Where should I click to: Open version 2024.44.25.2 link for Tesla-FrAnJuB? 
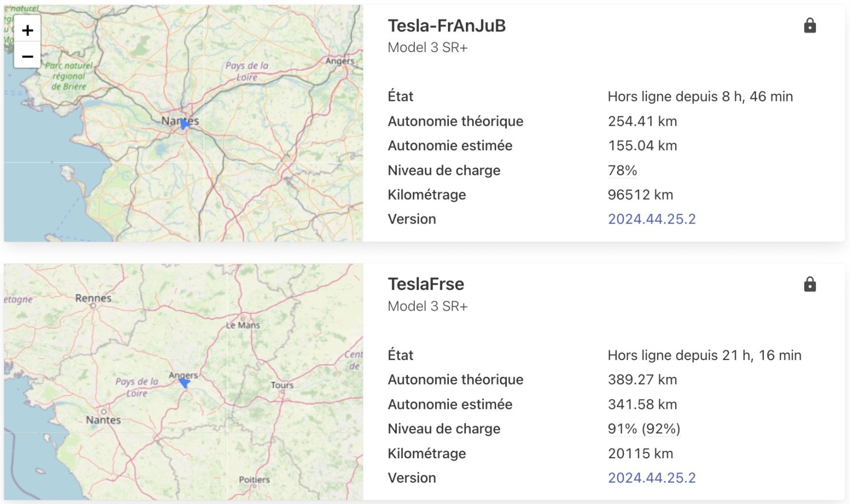pyautogui.click(x=652, y=219)
